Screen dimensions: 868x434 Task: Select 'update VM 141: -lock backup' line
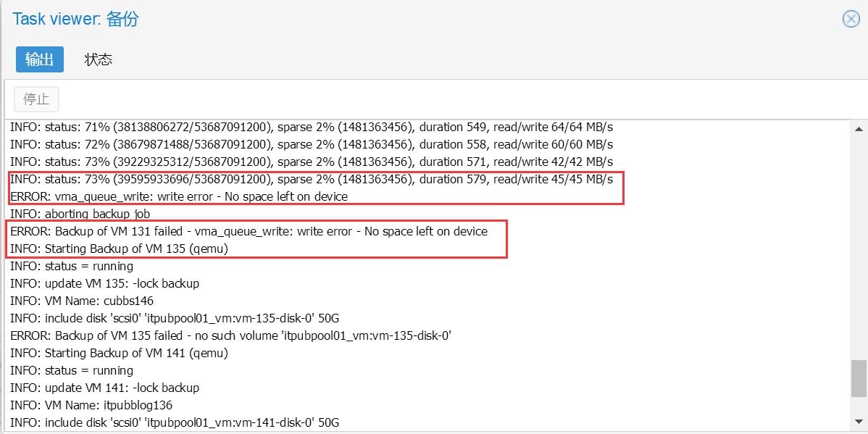click(x=104, y=388)
